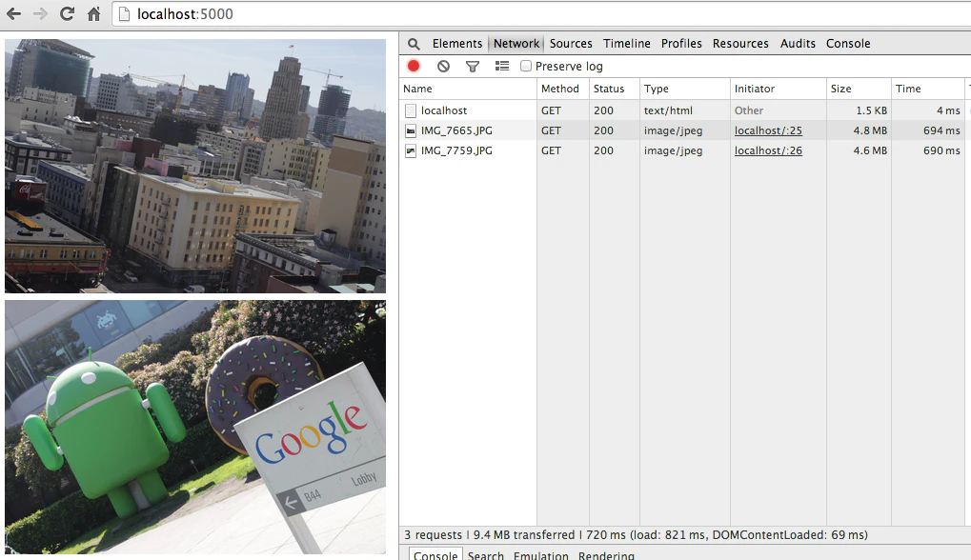Reload the page with the refresh icon
The width and height of the screenshot is (971, 560).
(67, 13)
